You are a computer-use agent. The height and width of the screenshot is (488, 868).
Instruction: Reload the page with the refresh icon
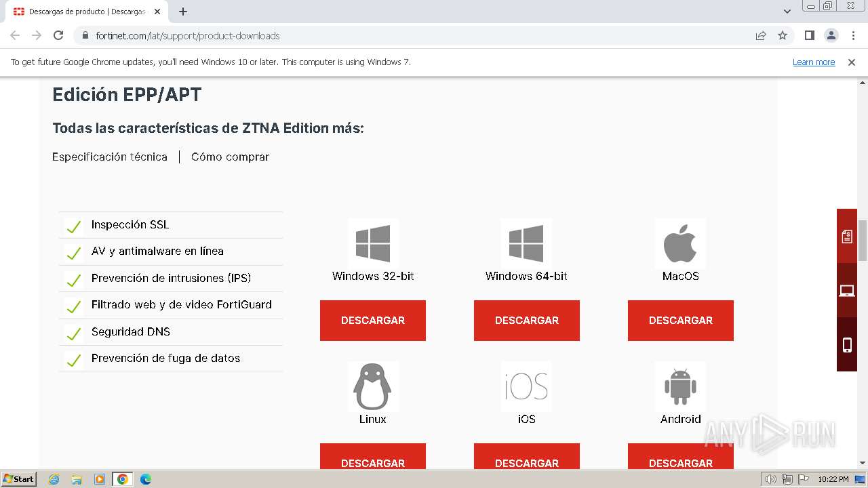[58, 35]
